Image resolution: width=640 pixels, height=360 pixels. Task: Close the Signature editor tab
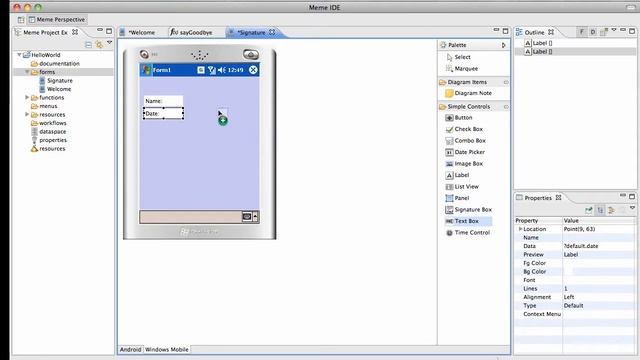click(x=272, y=32)
